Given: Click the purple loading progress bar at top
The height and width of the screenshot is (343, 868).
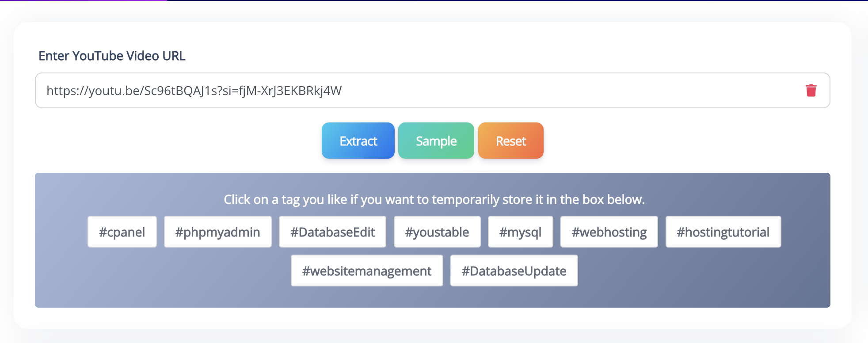Looking at the screenshot, I should [x=84, y=0].
